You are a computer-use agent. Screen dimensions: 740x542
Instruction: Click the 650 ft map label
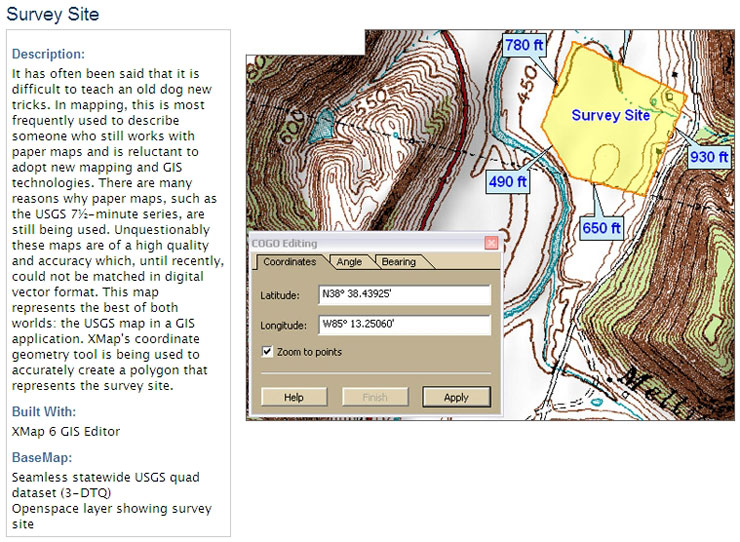pyautogui.click(x=601, y=228)
